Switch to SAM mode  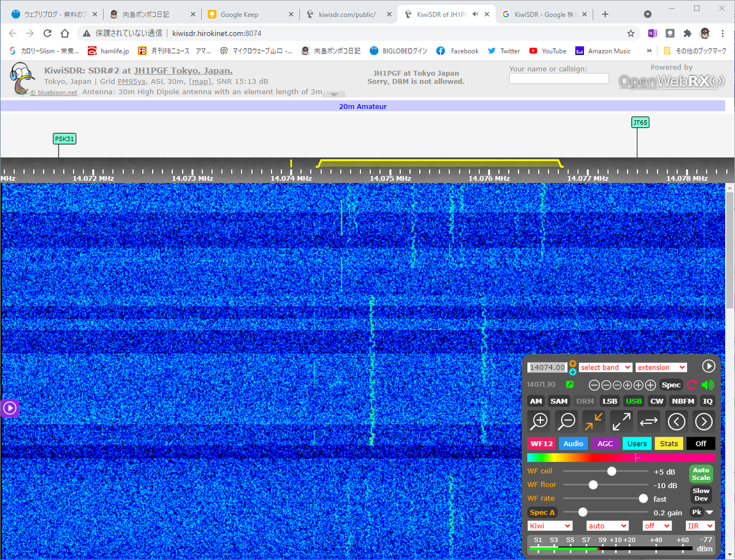pos(559,401)
